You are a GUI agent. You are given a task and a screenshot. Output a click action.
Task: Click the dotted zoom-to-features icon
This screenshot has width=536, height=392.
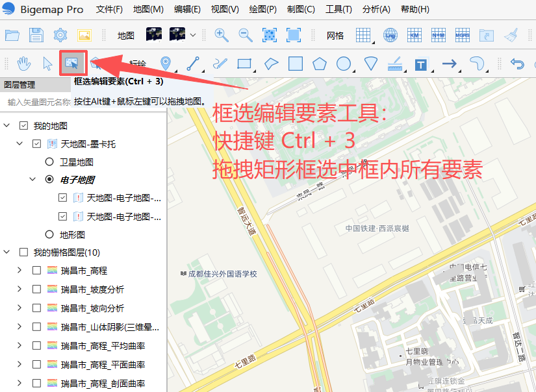[270, 35]
